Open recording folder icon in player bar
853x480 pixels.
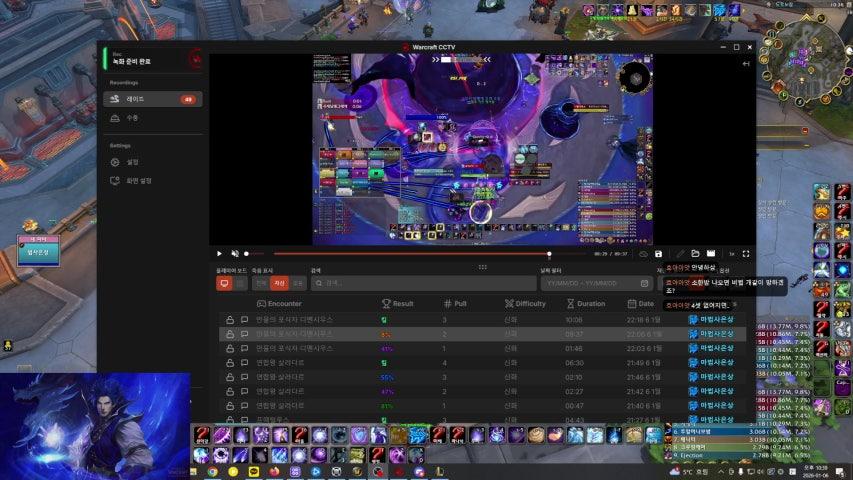pyautogui.click(x=695, y=254)
